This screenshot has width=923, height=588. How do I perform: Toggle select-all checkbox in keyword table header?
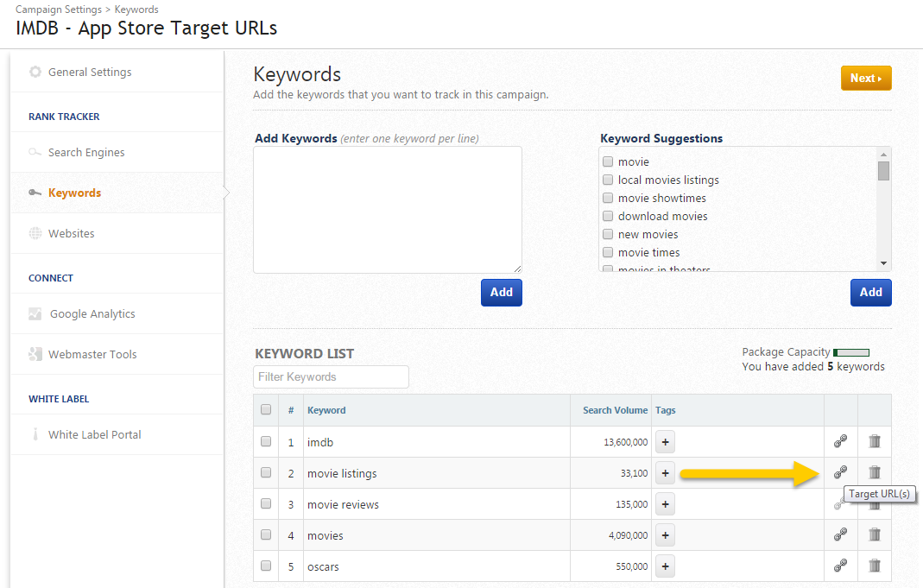(266, 410)
